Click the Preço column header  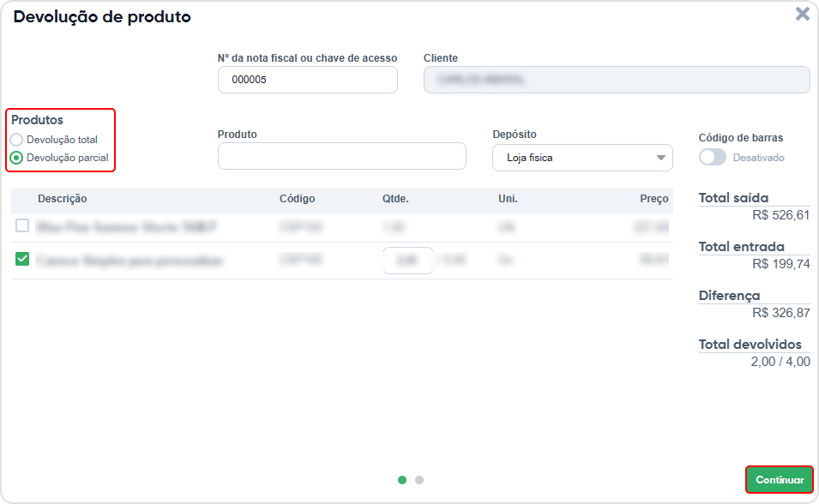pyautogui.click(x=654, y=199)
